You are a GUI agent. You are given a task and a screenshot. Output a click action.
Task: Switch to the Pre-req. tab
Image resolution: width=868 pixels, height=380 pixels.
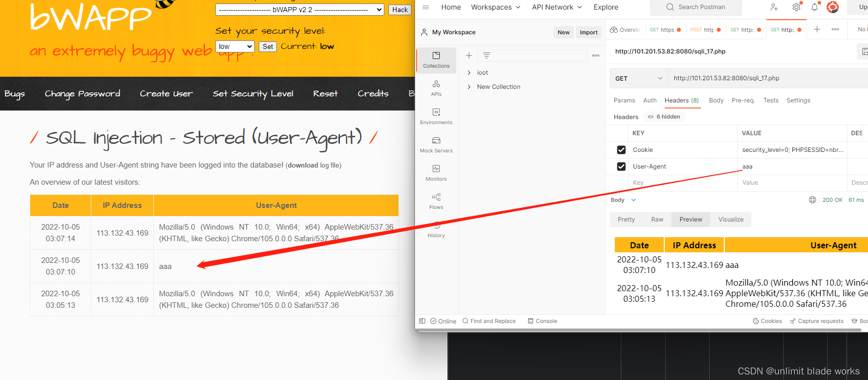(x=743, y=100)
